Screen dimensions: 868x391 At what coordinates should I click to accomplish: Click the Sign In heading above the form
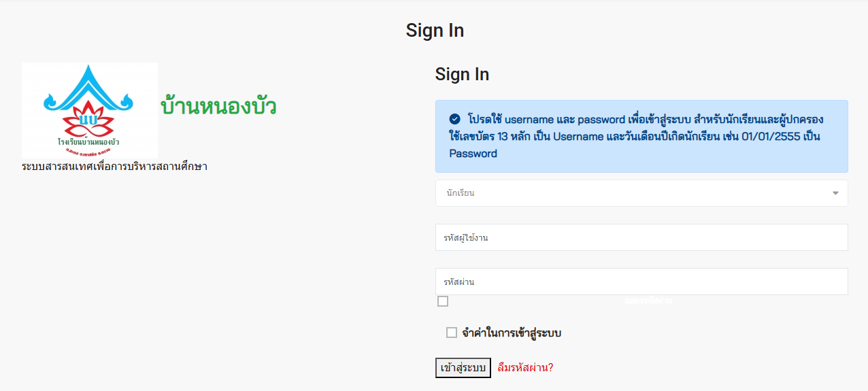tap(462, 74)
